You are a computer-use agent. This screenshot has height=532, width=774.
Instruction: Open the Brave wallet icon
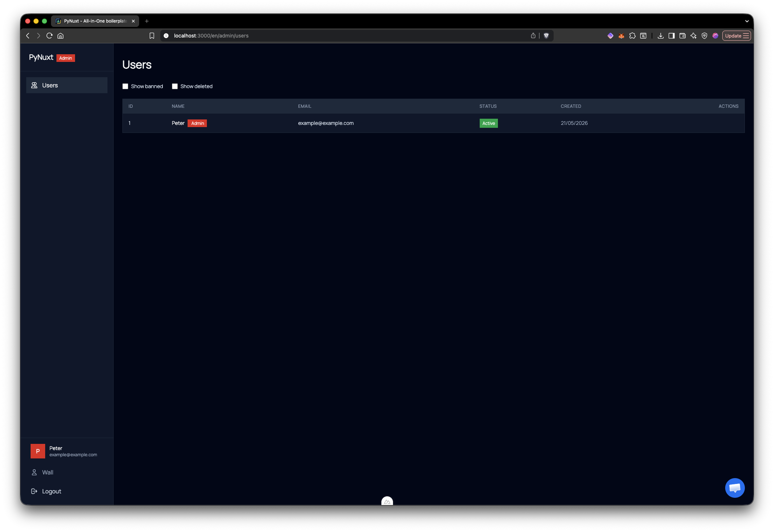pyautogui.click(x=683, y=36)
